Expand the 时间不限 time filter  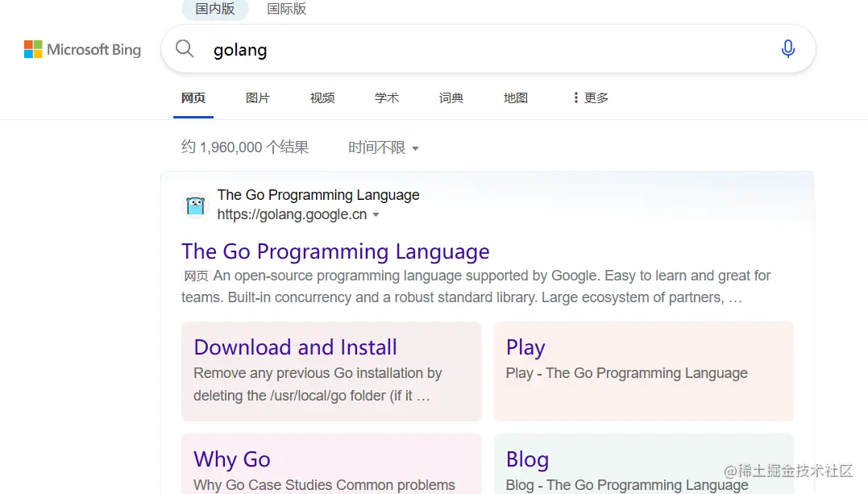(384, 147)
